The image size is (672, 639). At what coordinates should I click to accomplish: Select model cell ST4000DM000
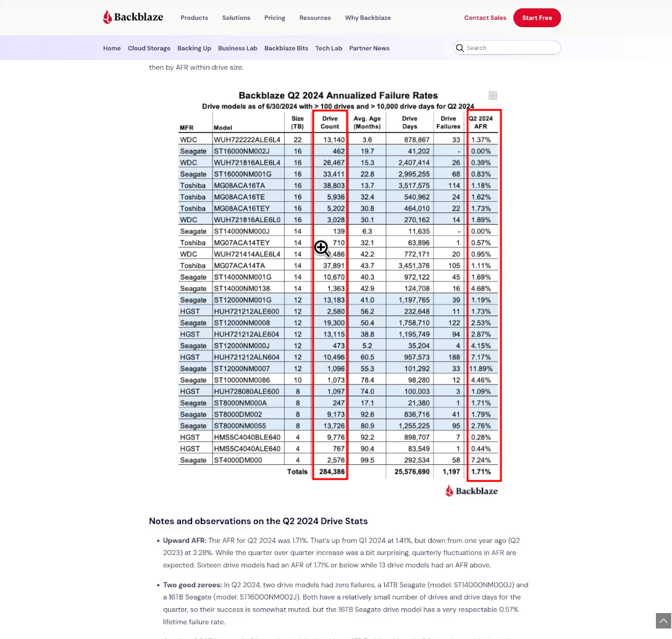coord(238,460)
